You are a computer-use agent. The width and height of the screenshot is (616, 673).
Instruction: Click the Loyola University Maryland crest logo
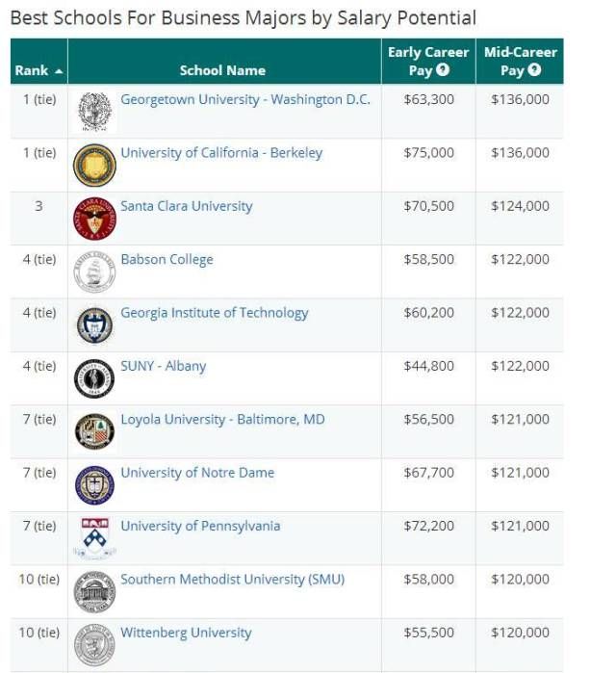pyautogui.click(x=94, y=431)
